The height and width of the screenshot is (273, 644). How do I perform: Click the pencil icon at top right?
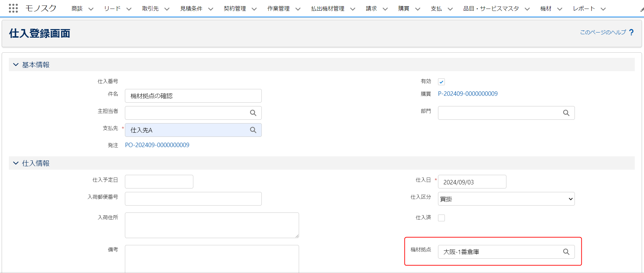642,10
